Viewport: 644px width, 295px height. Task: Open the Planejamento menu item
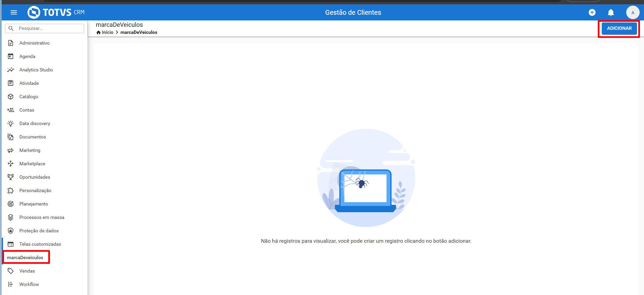[x=45, y=204]
